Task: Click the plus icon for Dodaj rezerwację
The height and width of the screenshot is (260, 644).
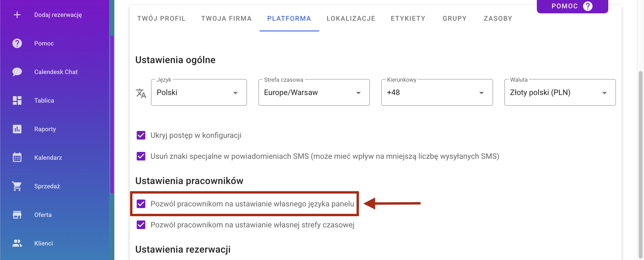Action: [x=17, y=15]
